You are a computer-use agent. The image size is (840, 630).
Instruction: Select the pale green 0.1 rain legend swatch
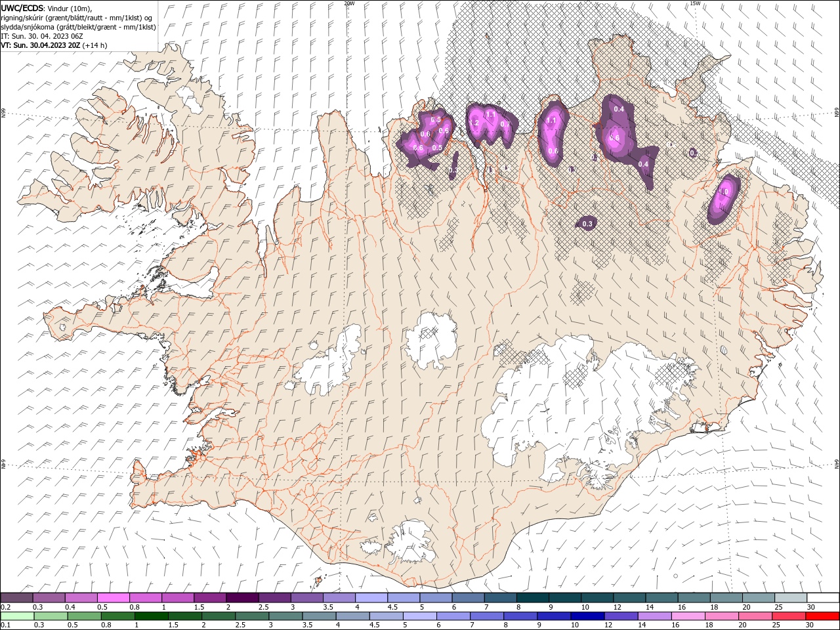pos(16,616)
